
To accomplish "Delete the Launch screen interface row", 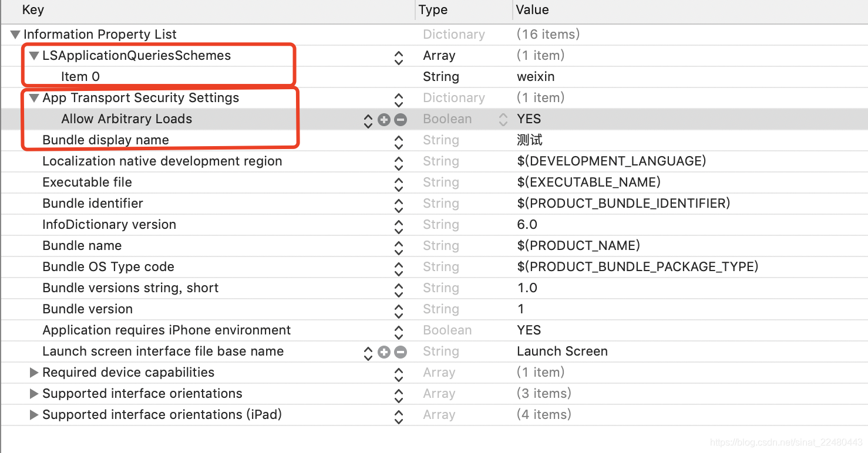I will tap(401, 351).
